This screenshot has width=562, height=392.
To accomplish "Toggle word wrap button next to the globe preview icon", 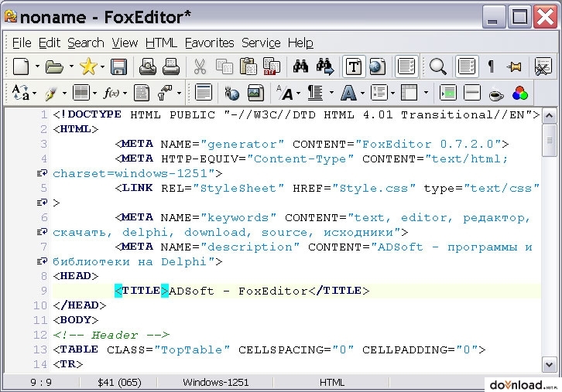I will pyautogui.click(x=406, y=66).
